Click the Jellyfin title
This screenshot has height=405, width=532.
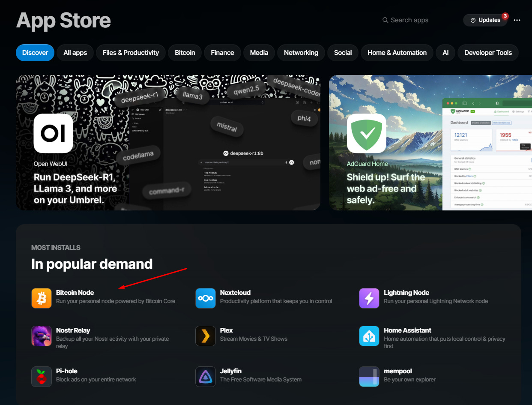231,371
